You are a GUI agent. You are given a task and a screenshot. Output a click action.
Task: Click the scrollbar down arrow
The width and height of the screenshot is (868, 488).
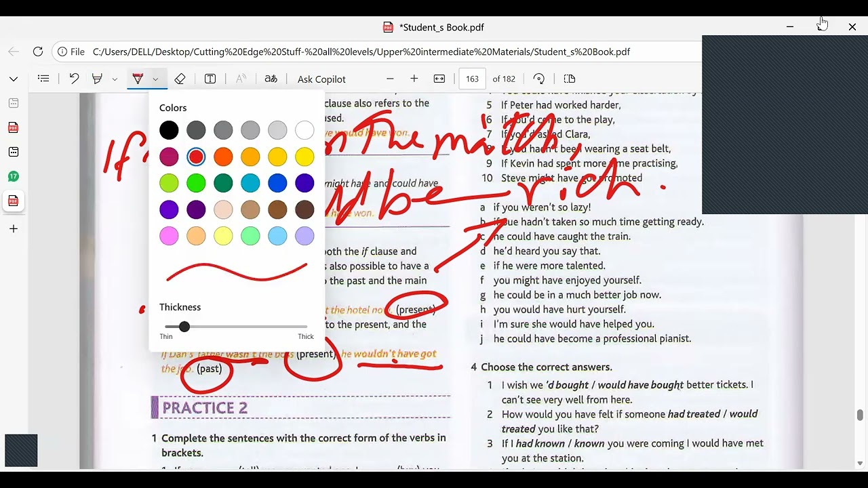[x=860, y=464]
